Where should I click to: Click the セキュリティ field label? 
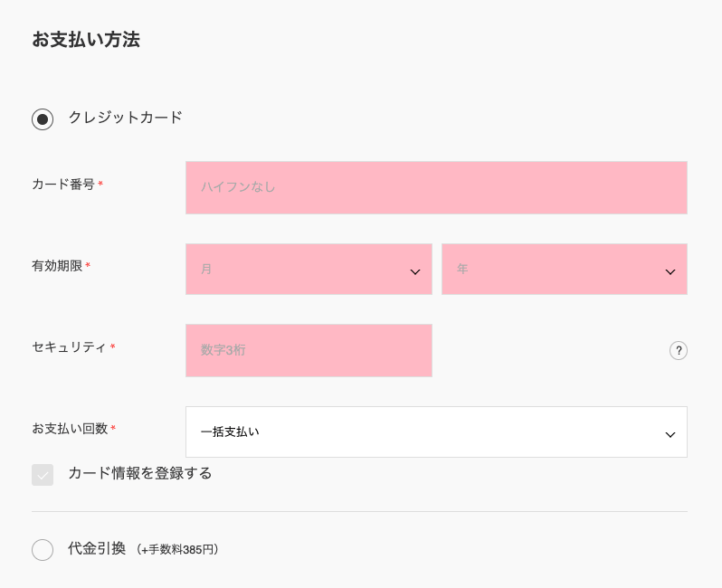69,347
